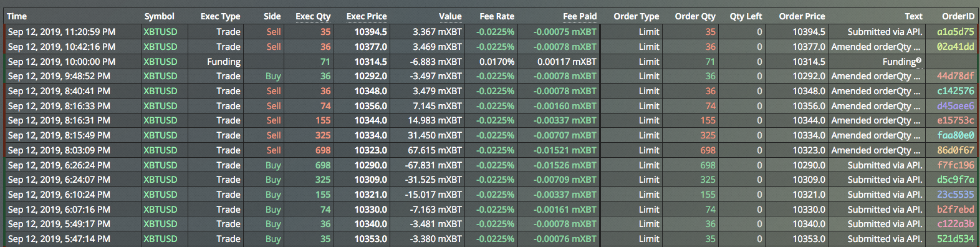Click the Fee Paid column header

[580, 16]
